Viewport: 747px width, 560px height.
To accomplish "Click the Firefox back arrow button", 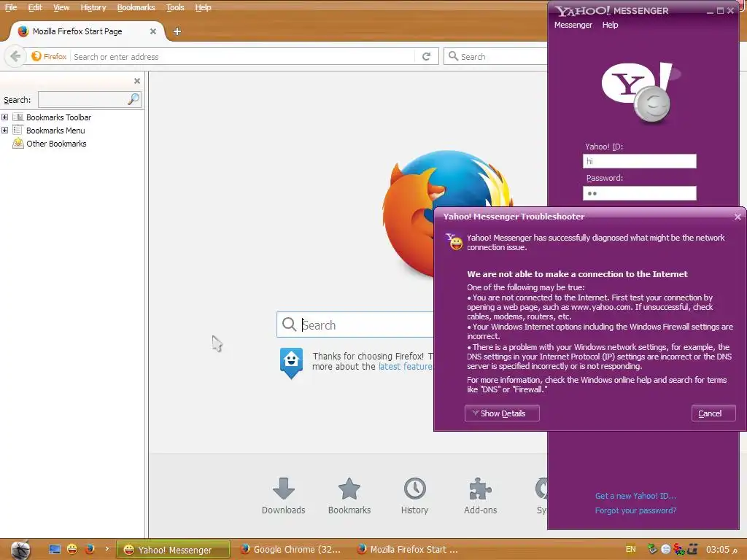I will 15,56.
